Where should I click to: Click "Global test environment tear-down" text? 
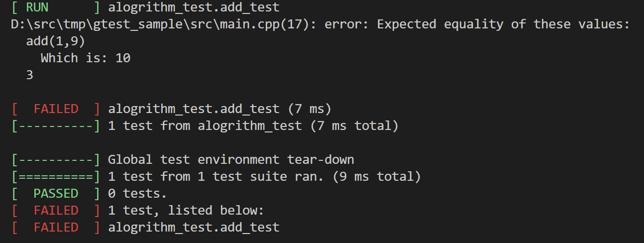231,160
